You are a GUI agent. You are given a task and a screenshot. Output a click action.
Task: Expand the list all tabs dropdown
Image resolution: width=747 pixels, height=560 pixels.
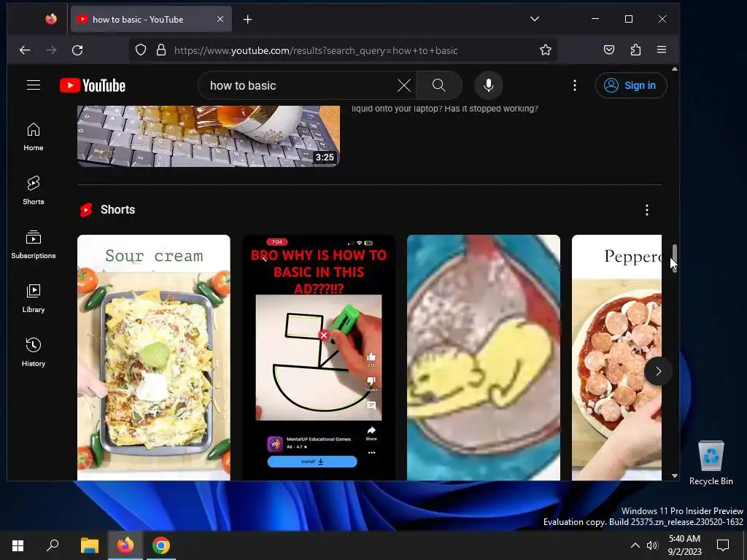tap(535, 19)
